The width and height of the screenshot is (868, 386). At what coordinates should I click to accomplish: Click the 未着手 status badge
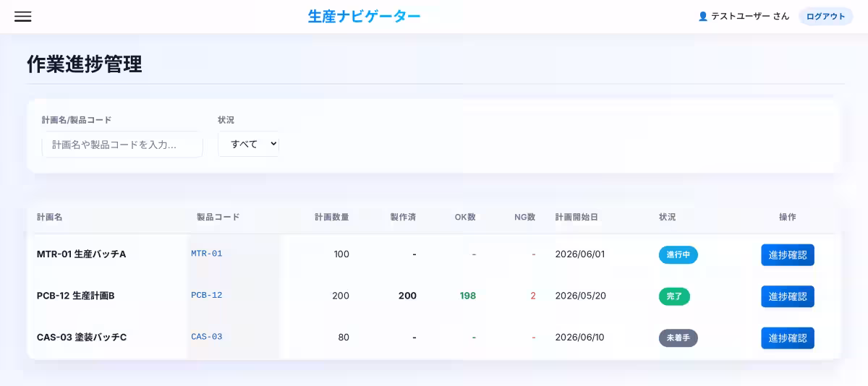click(x=678, y=338)
